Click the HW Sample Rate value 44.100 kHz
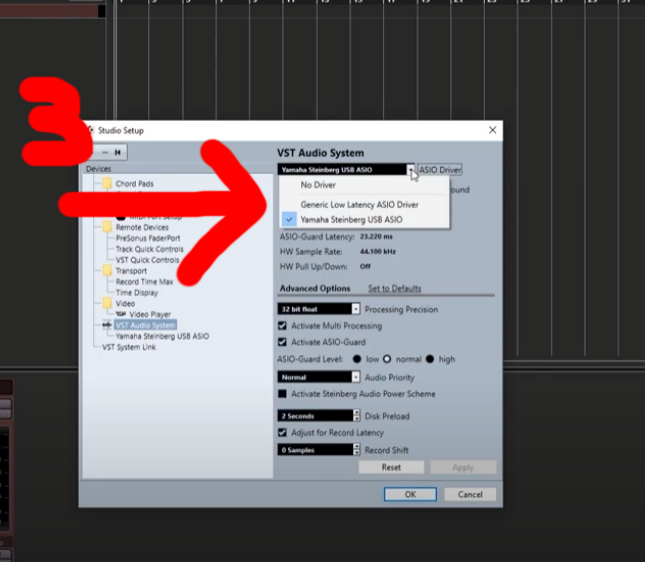Image resolution: width=645 pixels, height=562 pixels. 378,251
